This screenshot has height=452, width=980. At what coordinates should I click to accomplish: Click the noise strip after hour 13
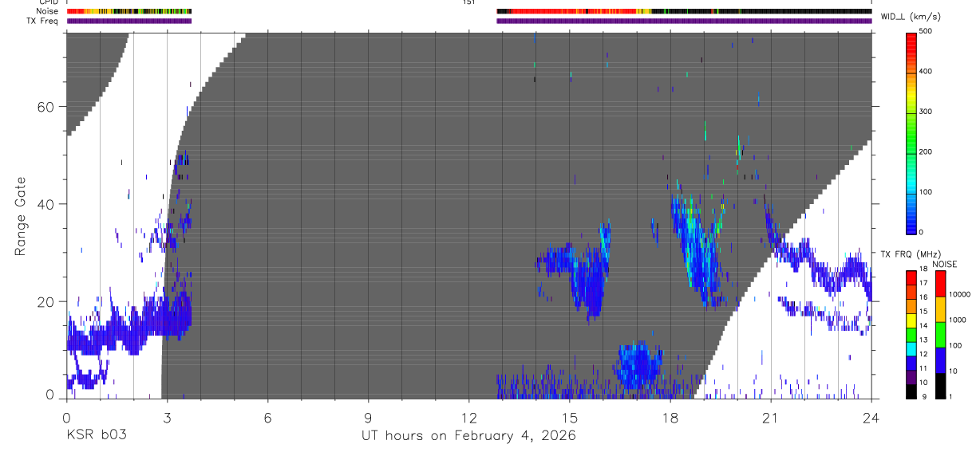(684, 11)
